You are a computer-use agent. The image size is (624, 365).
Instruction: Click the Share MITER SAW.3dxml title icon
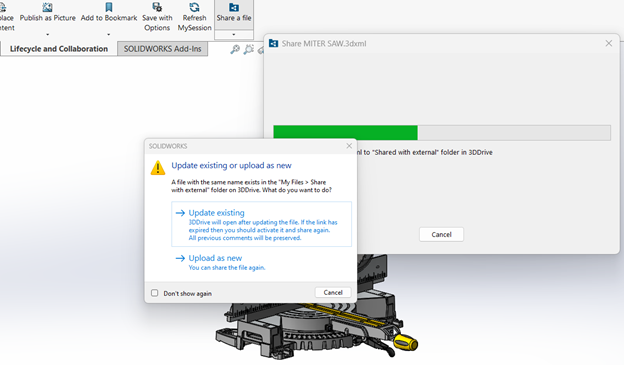(x=273, y=43)
